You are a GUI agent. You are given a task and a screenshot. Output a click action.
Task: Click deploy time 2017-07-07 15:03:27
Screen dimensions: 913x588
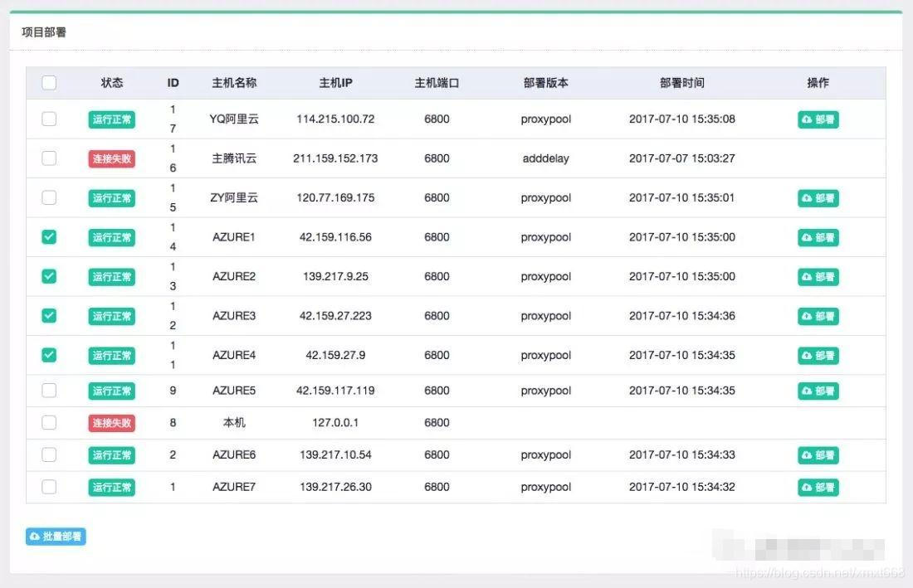[681, 158]
